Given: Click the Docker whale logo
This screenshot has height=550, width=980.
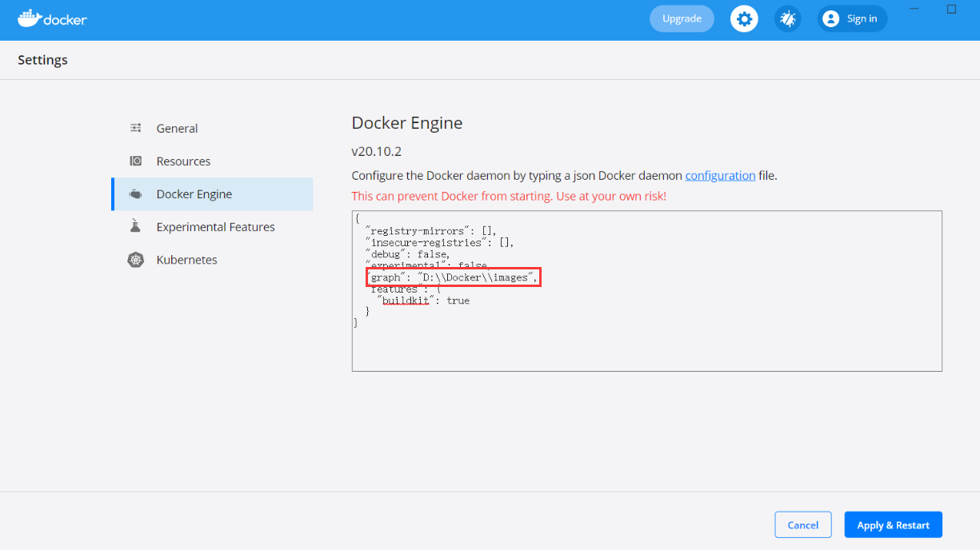Looking at the screenshot, I should pos(52,18).
